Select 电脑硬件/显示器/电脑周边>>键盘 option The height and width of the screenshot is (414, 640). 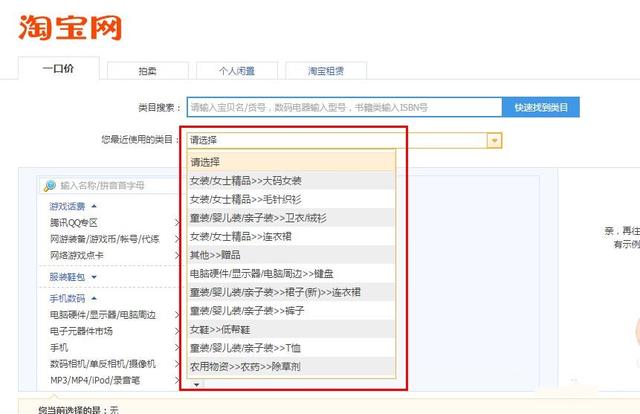[291, 274]
